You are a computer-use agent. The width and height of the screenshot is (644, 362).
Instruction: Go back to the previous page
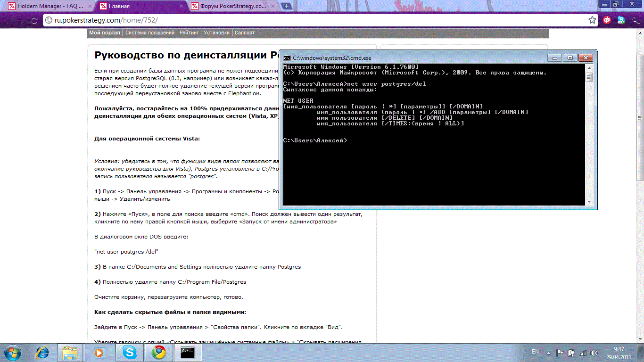(8, 20)
